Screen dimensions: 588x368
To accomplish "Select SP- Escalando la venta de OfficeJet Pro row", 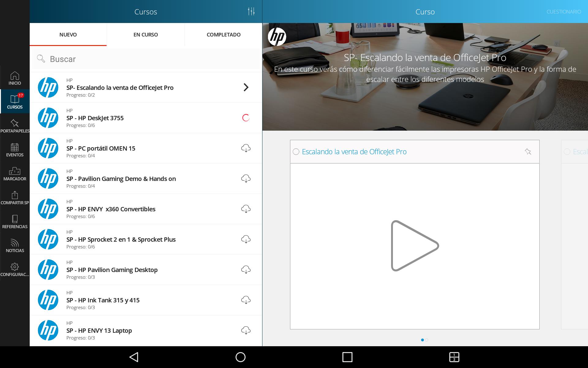I will click(146, 87).
